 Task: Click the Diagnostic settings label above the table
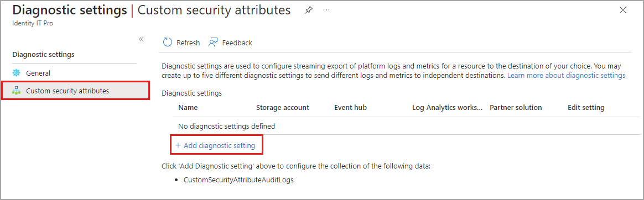pos(192,93)
